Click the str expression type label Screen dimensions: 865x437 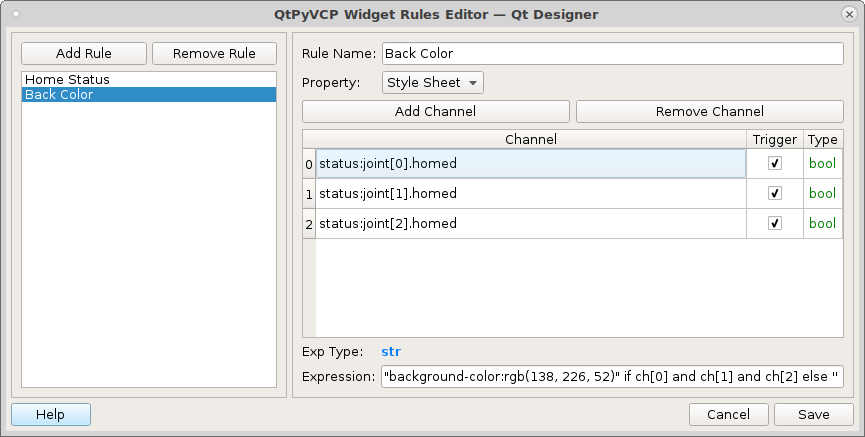point(391,352)
